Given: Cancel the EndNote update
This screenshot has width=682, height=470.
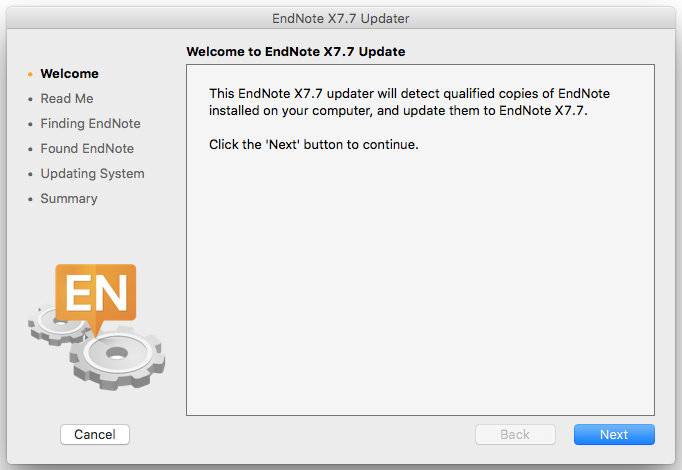Looking at the screenshot, I should 95,434.
